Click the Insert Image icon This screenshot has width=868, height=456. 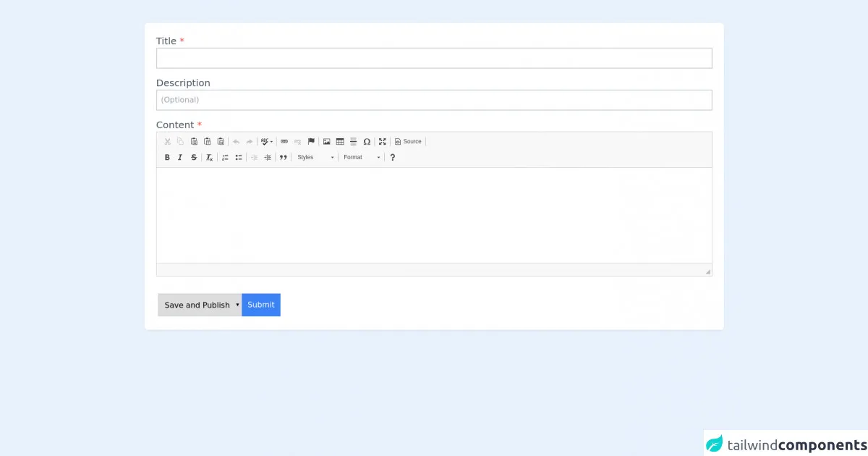326,142
